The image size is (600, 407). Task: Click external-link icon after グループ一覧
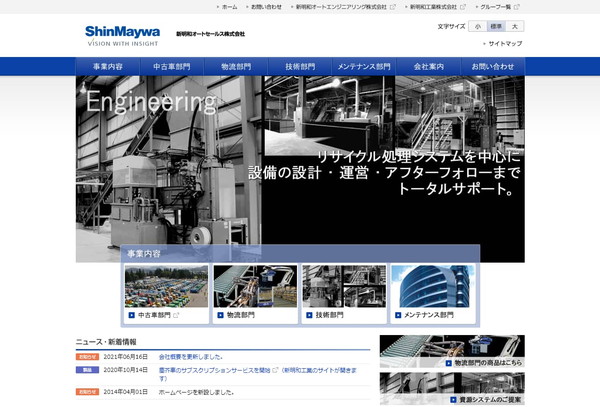point(517,7)
